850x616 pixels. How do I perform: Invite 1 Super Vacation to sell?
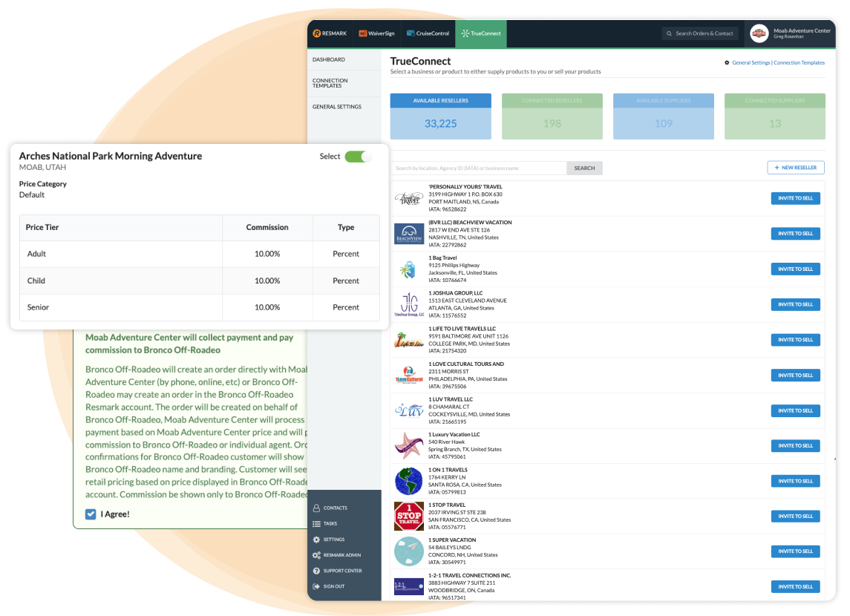795,551
